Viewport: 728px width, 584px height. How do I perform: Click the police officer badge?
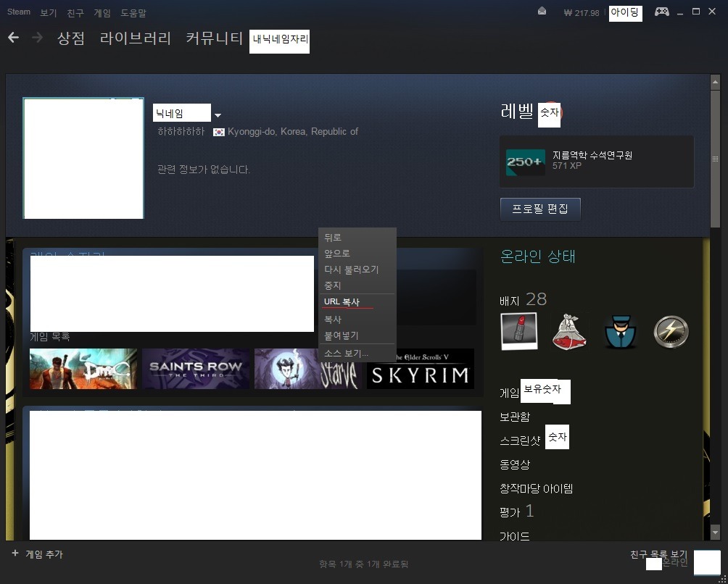(620, 331)
